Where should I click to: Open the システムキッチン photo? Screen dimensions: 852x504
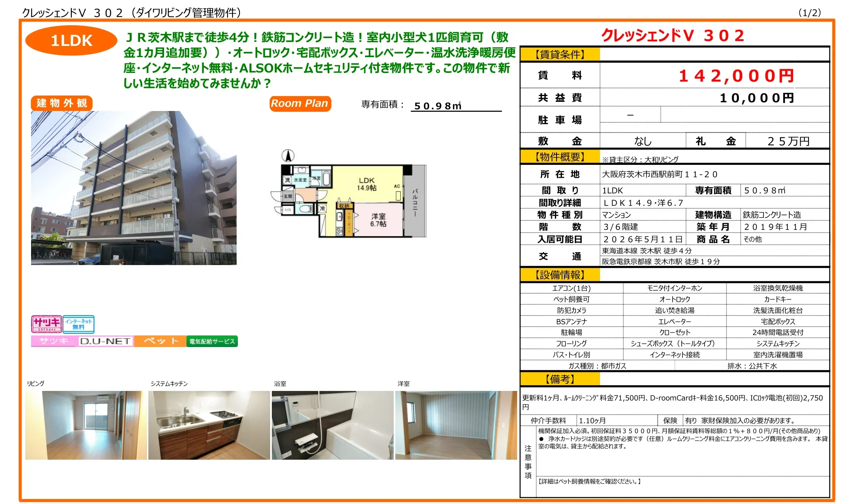[209, 425]
